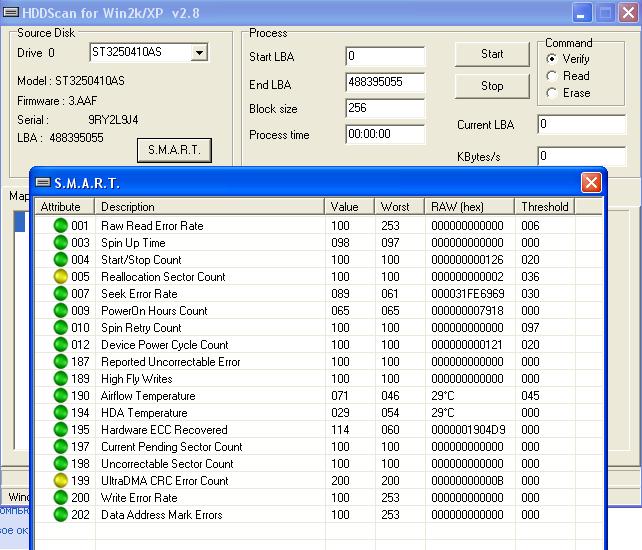Click Spin Retry Count threshold 097
Image resolution: width=642 pixels, height=550 pixels.
pos(530,328)
